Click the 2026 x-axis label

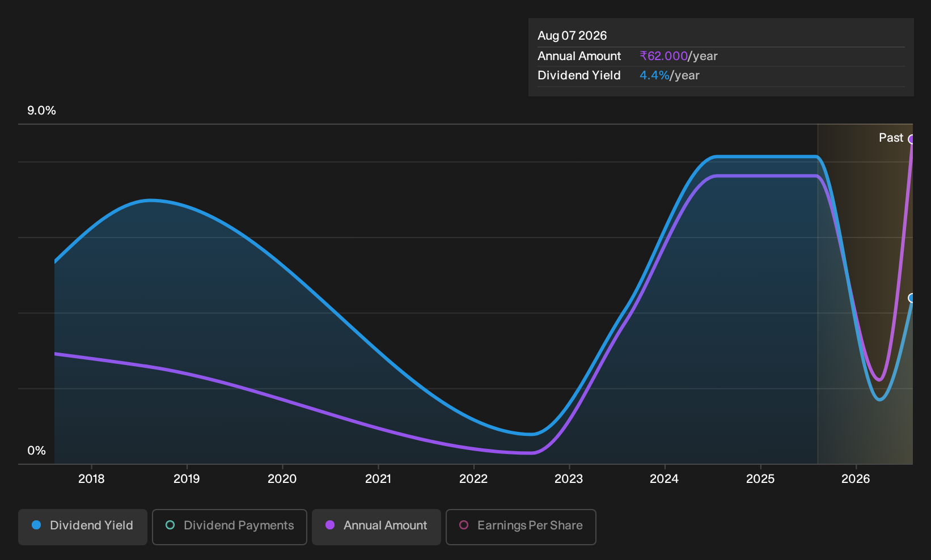coord(856,479)
